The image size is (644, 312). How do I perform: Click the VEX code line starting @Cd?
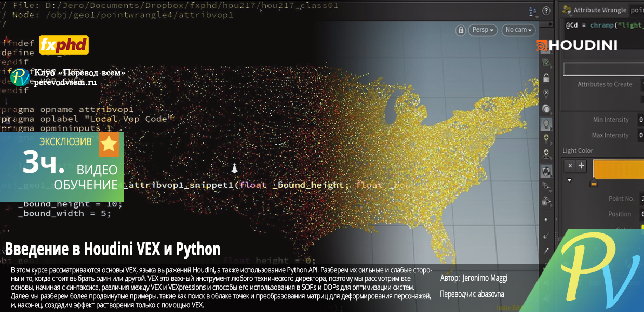coord(605,24)
